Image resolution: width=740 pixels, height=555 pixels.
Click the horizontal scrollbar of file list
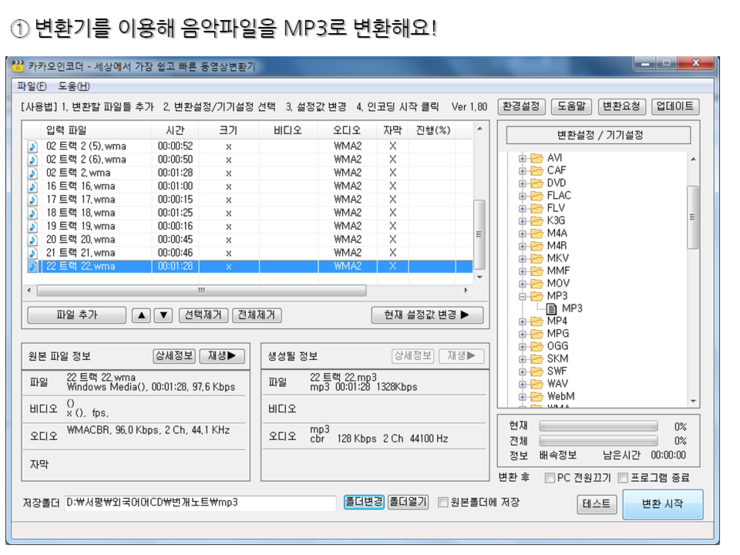pyautogui.click(x=250, y=291)
